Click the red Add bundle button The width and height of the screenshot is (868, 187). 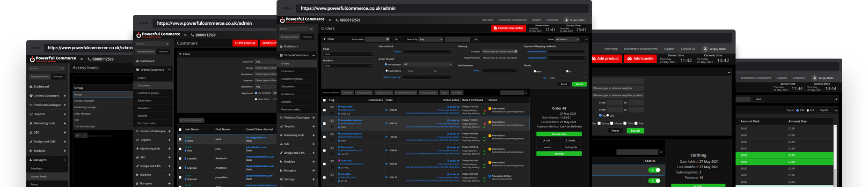pyautogui.click(x=640, y=59)
